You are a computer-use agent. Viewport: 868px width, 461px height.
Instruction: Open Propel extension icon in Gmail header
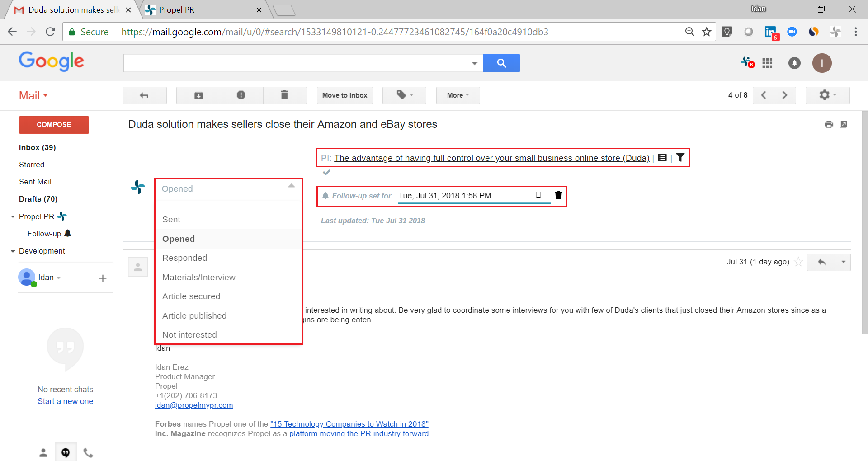pyautogui.click(x=747, y=62)
